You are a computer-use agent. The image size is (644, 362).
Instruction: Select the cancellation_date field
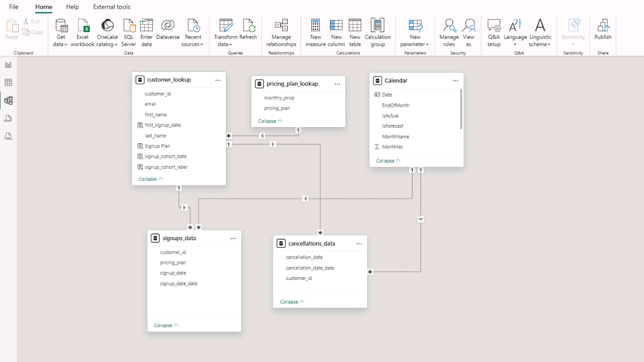click(x=304, y=257)
